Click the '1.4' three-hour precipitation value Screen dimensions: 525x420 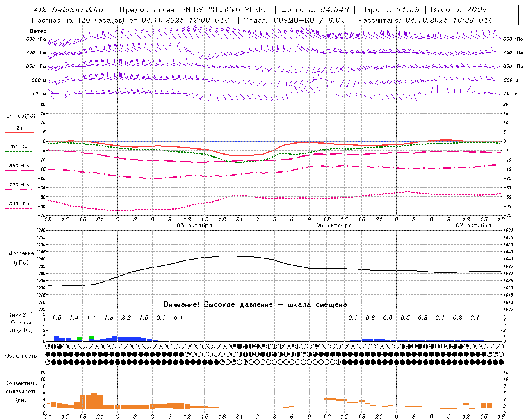tap(74, 318)
